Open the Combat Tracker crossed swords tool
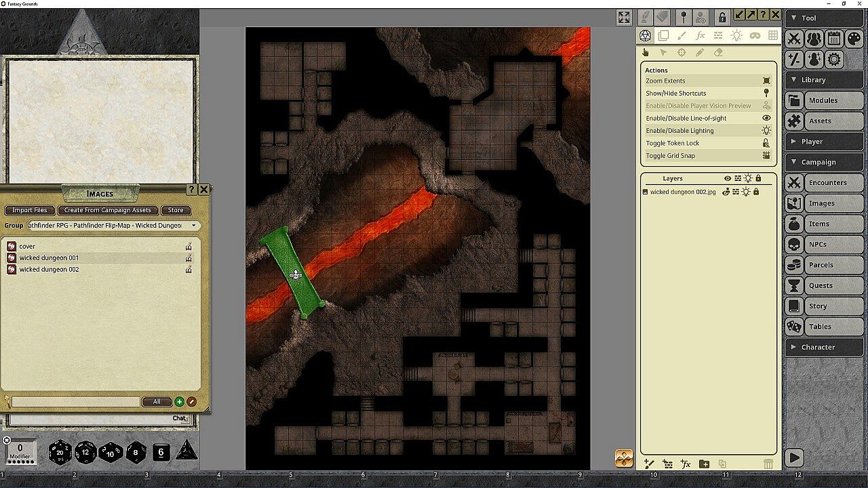The width and height of the screenshot is (868, 488). click(794, 39)
